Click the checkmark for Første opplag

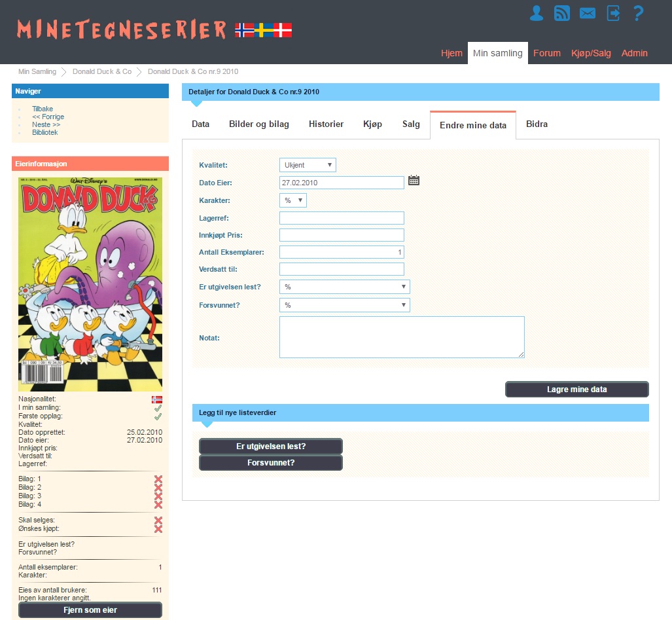pos(158,416)
